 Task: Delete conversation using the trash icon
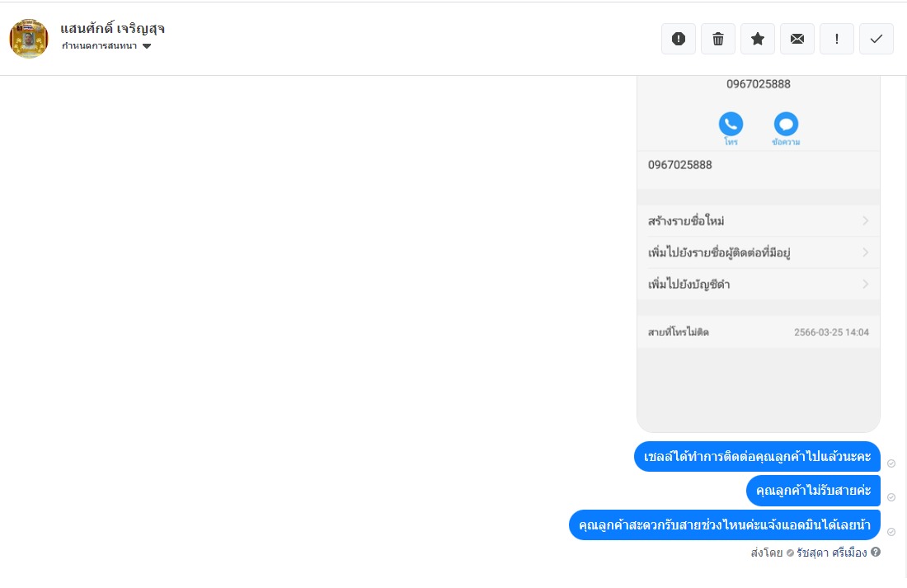click(718, 39)
